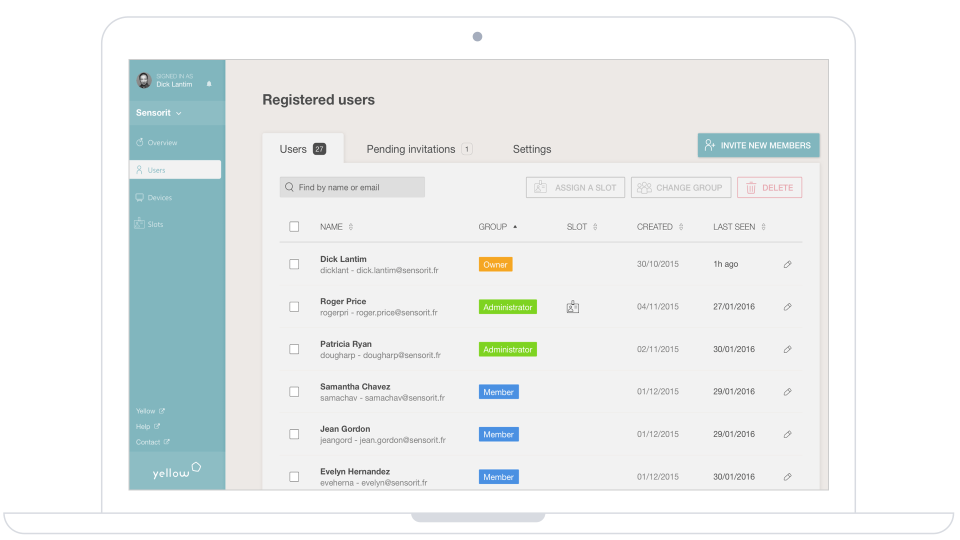Edit Patricia Ryan with pencil icon
Viewport: 960px width, 540px height.
(x=787, y=349)
